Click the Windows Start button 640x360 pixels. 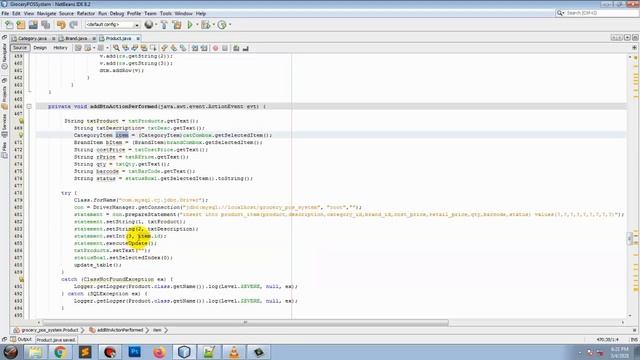click(x=11, y=352)
